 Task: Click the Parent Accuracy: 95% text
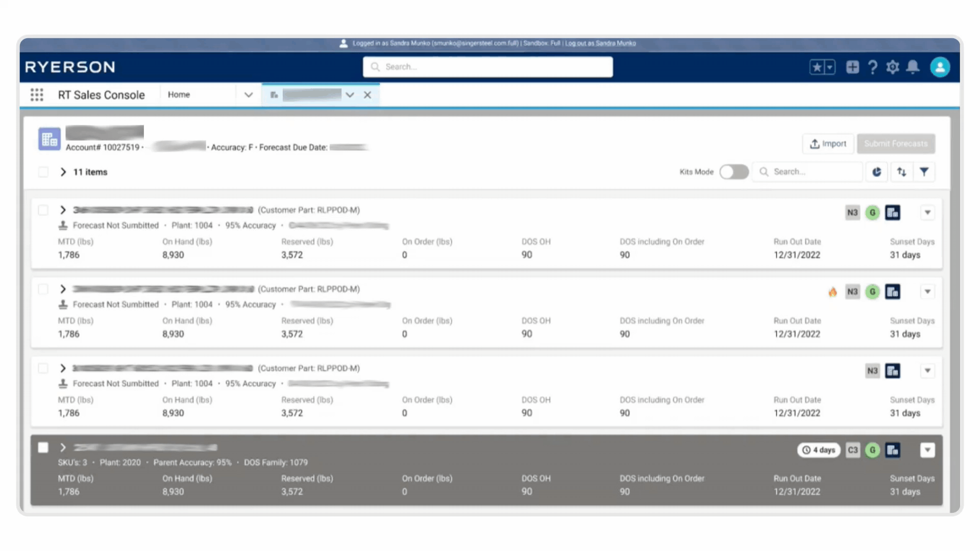point(192,463)
